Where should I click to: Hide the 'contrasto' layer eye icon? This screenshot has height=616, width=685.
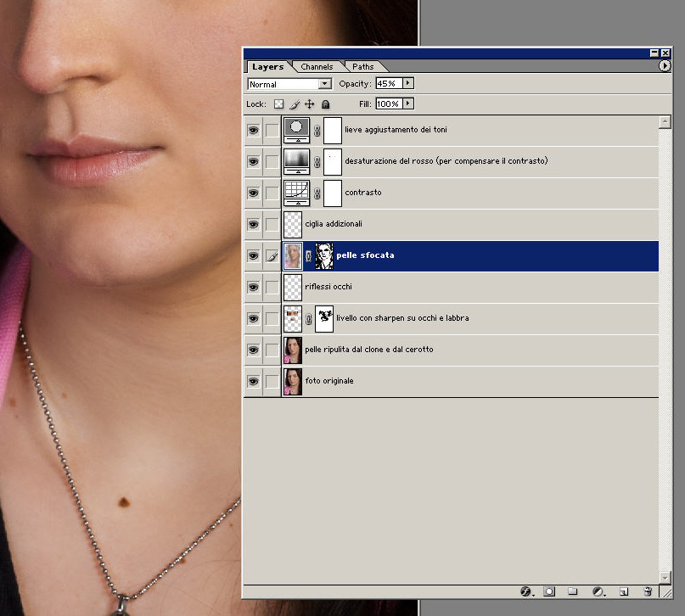(x=253, y=193)
